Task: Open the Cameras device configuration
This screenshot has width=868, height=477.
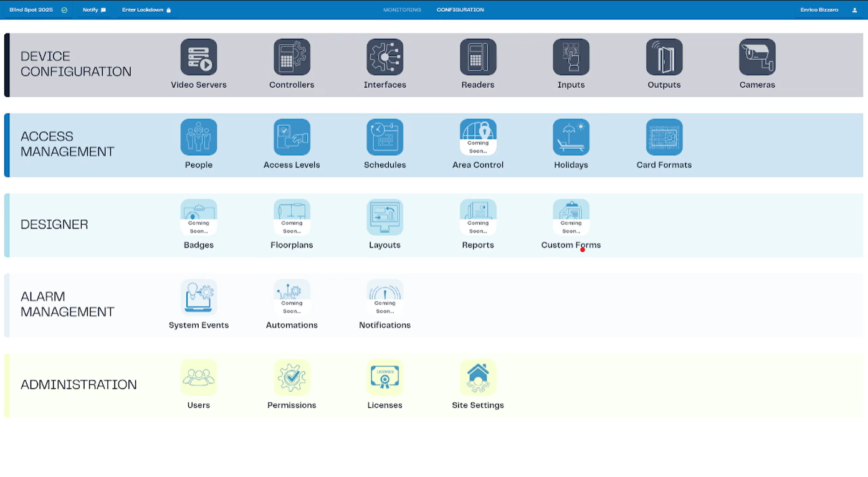Action: tap(756, 56)
